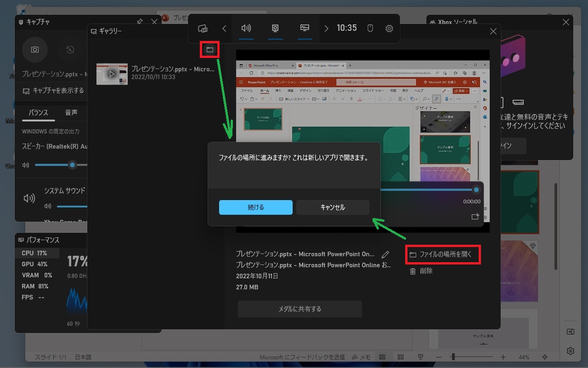Screen dimensions: 588x368
Task: Click the メダルに共有する button
Action: [x=300, y=309]
